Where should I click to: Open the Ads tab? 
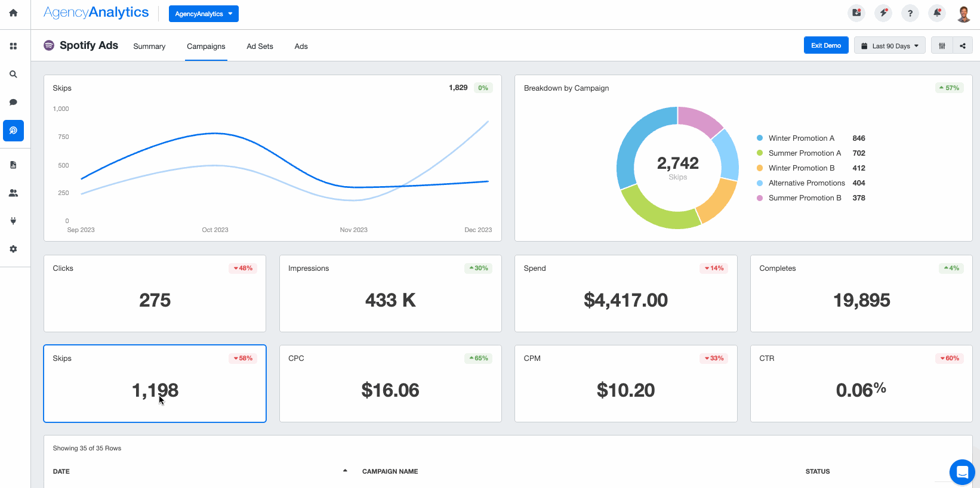301,47
